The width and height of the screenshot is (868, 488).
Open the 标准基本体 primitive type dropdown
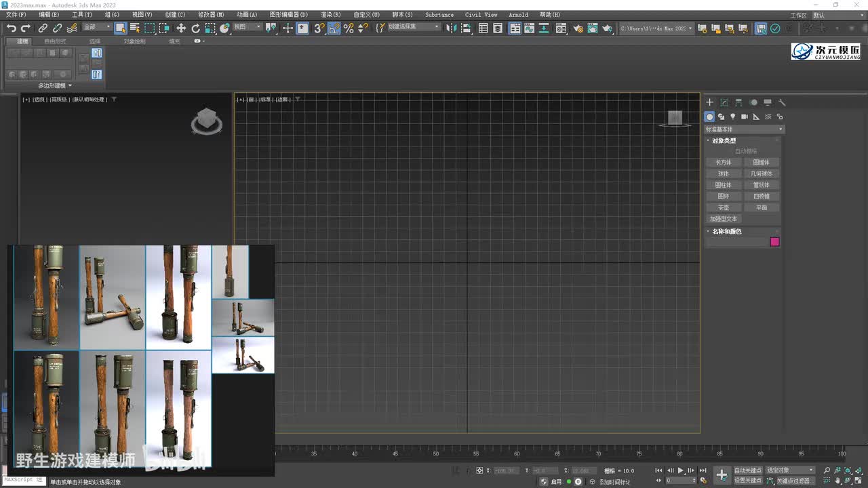click(x=744, y=129)
